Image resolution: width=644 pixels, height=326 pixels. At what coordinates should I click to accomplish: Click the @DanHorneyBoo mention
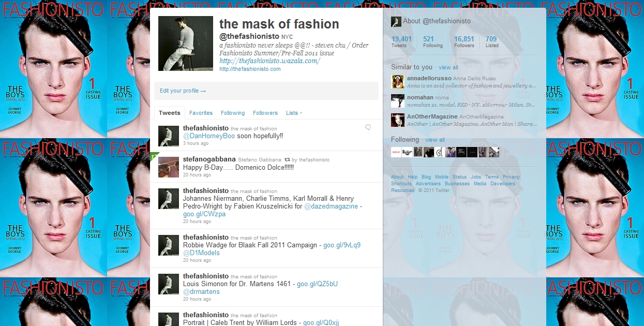click(x=209, y=136)
